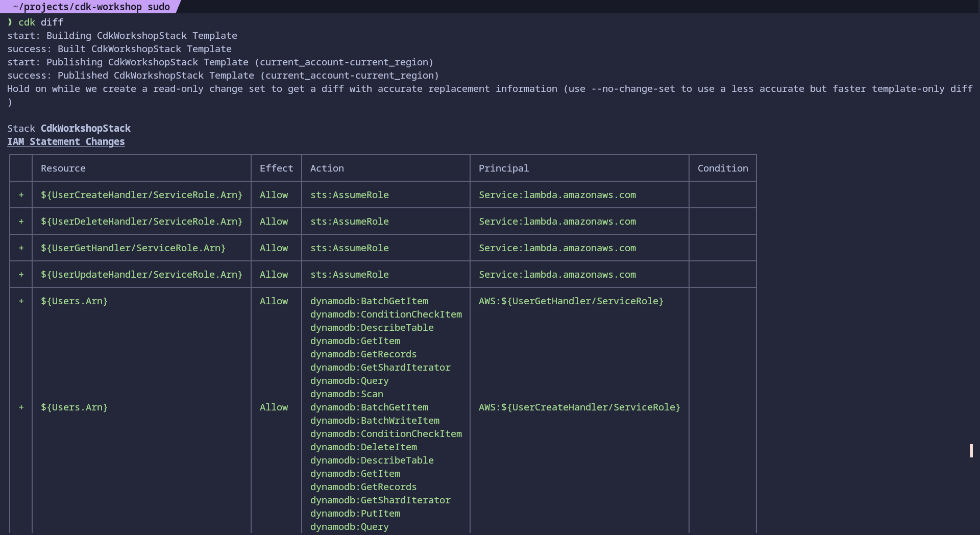Click sts:AssumeRole in the UserGetHandler/ServiceRole.Arn row
This screenshot has height=535, width=980.
coord(350,248)
